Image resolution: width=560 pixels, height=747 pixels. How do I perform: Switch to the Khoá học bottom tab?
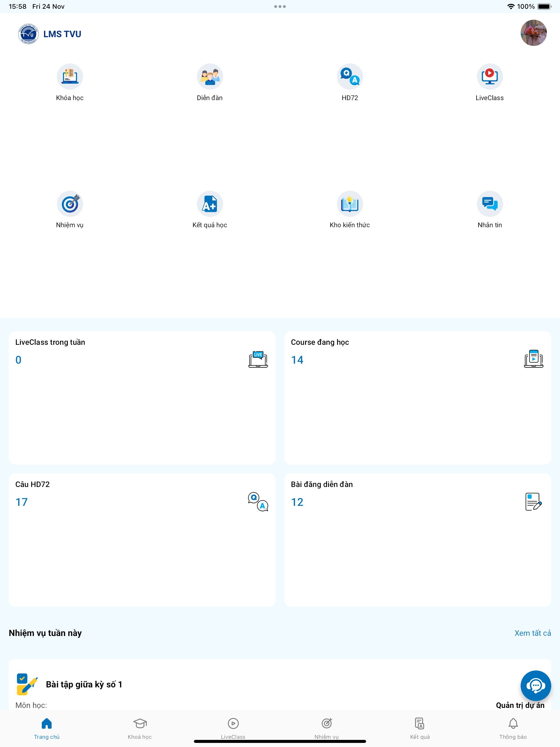point(140,728)
